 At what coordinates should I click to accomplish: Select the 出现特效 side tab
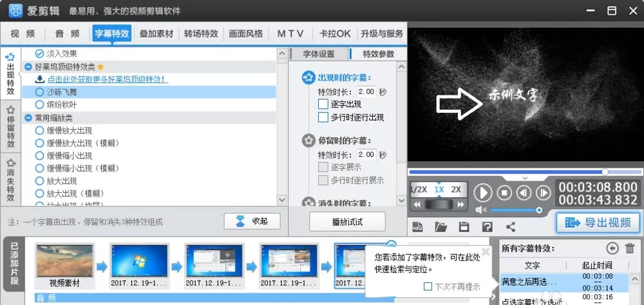[11, 74]
